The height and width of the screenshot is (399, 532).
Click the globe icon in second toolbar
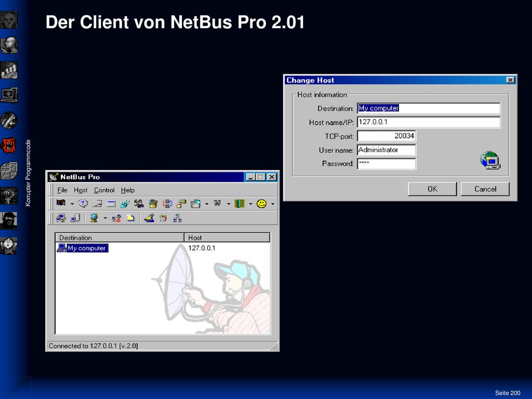pyautogui.click(x=94, y=218)
